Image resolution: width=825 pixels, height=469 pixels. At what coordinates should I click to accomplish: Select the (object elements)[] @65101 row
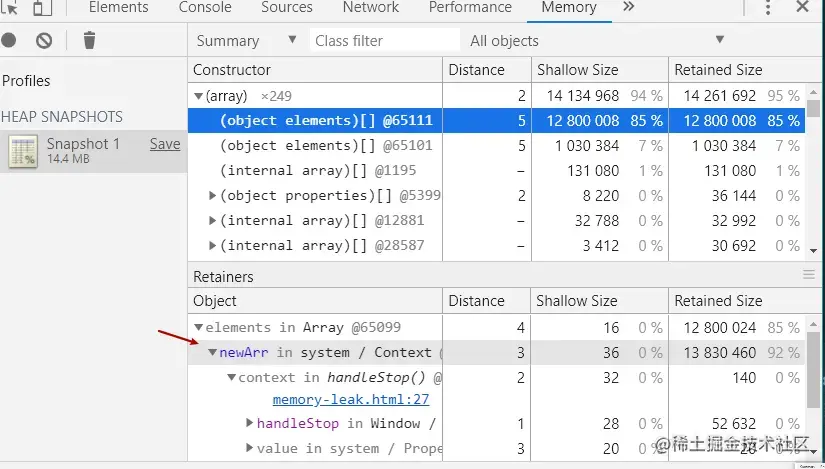[496, 146]
